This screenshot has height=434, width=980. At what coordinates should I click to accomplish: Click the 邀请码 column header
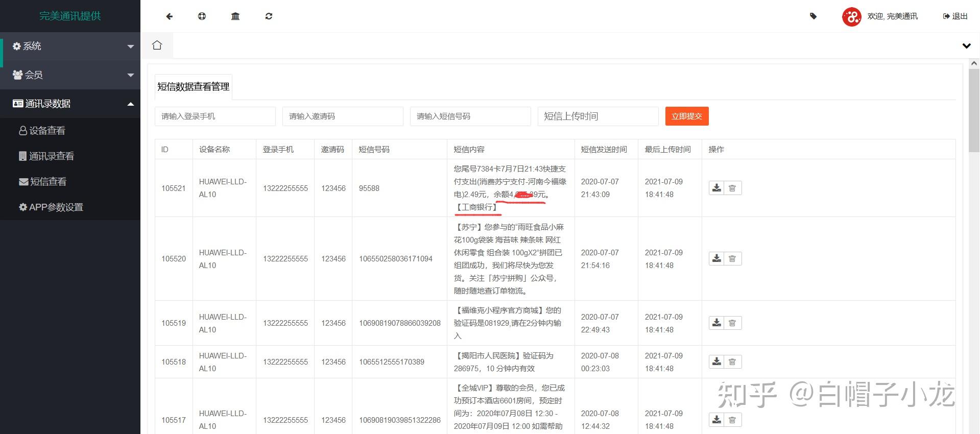(x=332, y=150)
